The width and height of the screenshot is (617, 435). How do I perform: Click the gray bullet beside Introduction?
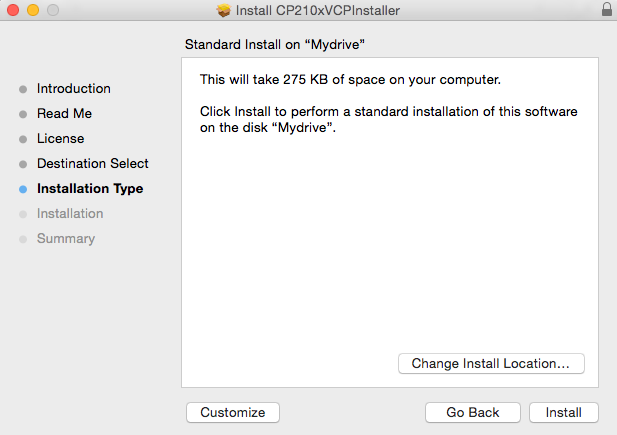click(x=23, y=89)
